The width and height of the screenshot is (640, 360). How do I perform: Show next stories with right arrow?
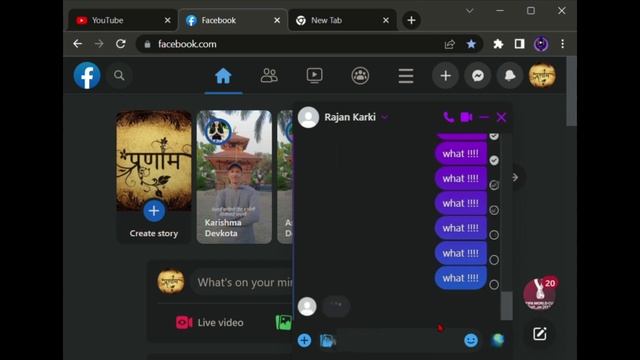[x=515, y=177]
